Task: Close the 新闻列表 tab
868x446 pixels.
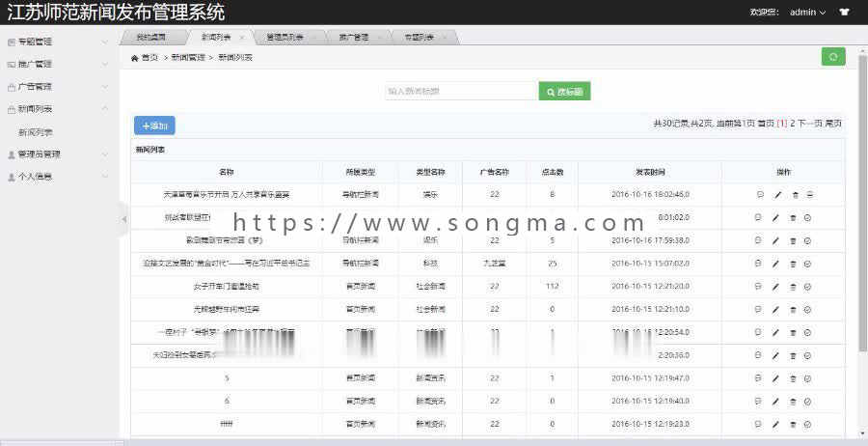Action: [x=242, y=38]
